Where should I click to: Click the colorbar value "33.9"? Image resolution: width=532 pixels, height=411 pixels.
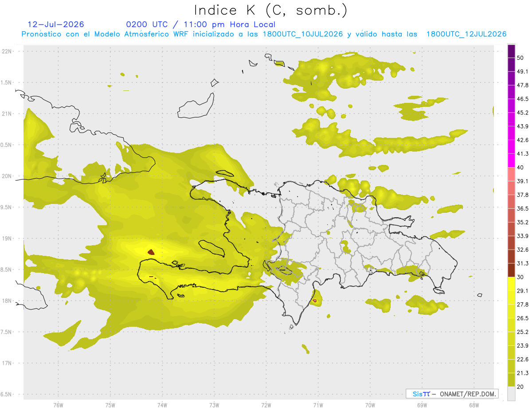(x=523, y=236)
